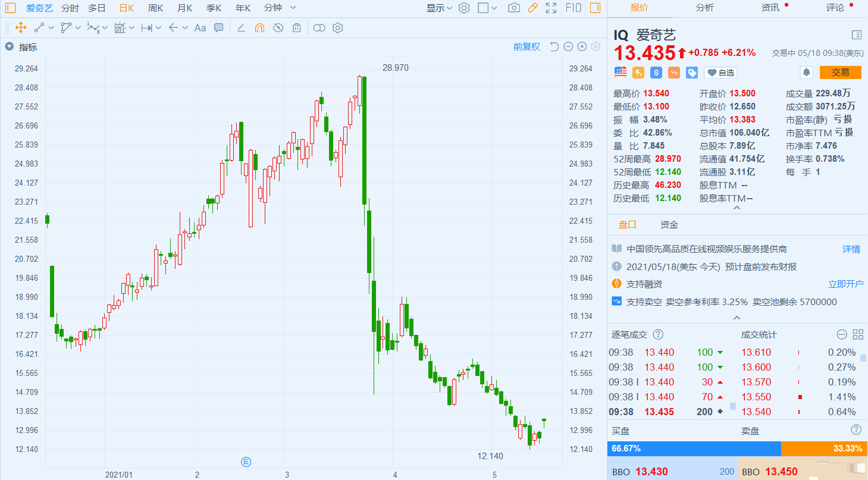
Task: Click the earnings E marker on timeline
Action: [246, 462]
